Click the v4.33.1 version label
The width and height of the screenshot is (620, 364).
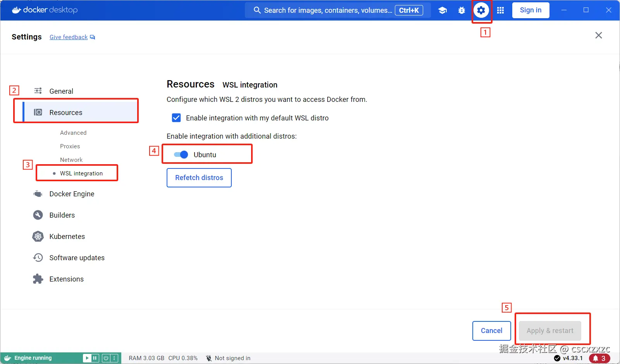(x=573, y=358)
